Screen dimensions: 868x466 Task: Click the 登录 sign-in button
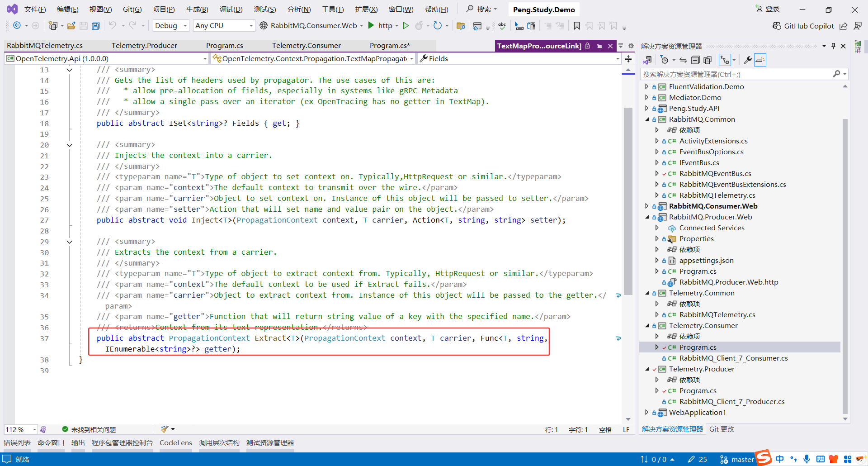768,9
